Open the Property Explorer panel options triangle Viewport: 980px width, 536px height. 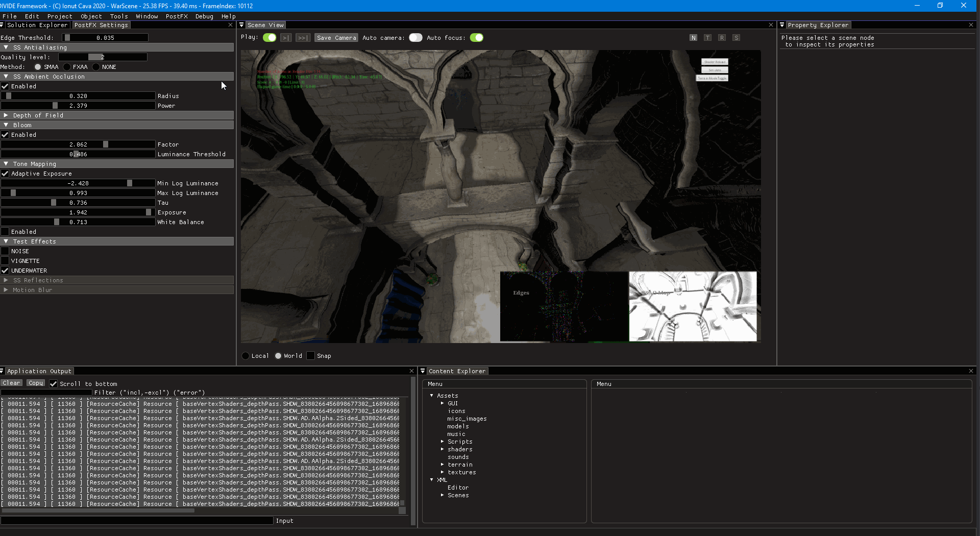(782, 25)
